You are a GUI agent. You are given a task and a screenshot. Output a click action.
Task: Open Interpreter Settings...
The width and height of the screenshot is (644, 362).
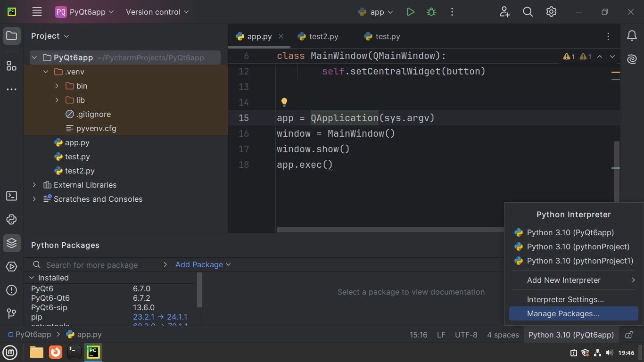pyautogui.click(x=574, y=299)
